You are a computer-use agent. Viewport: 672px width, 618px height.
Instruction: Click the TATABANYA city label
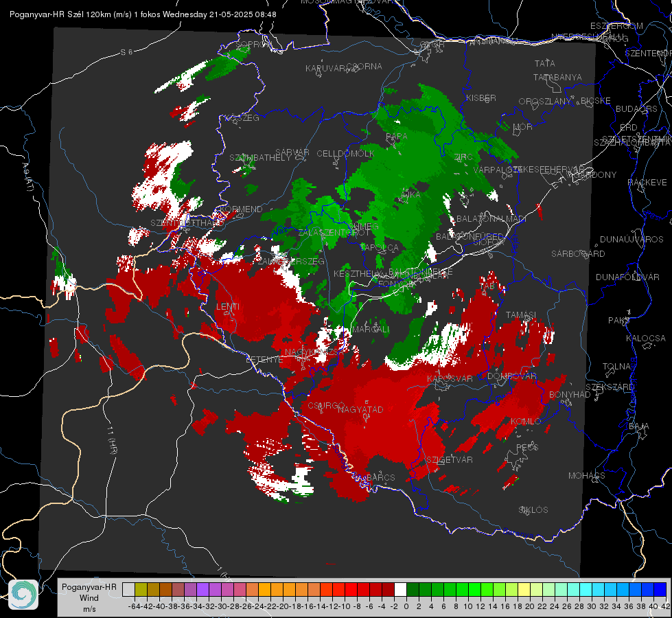point(557,77)
